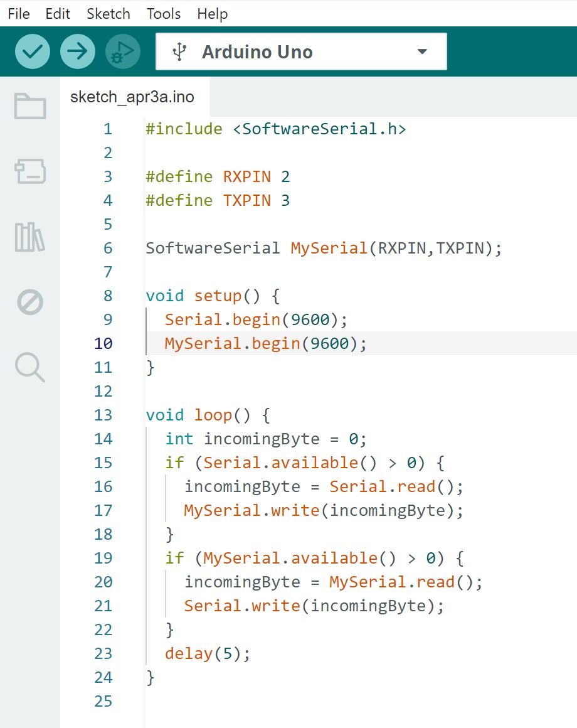Click the TXPIN define name
577x728 pixels.
tap(246, 201)
